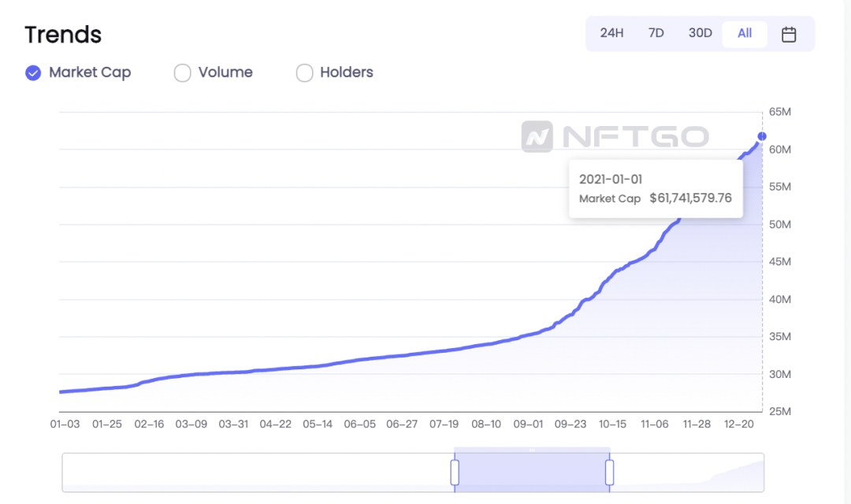
Task: Uncheck the Market Cap checkmark
Action: click(33, 72)
